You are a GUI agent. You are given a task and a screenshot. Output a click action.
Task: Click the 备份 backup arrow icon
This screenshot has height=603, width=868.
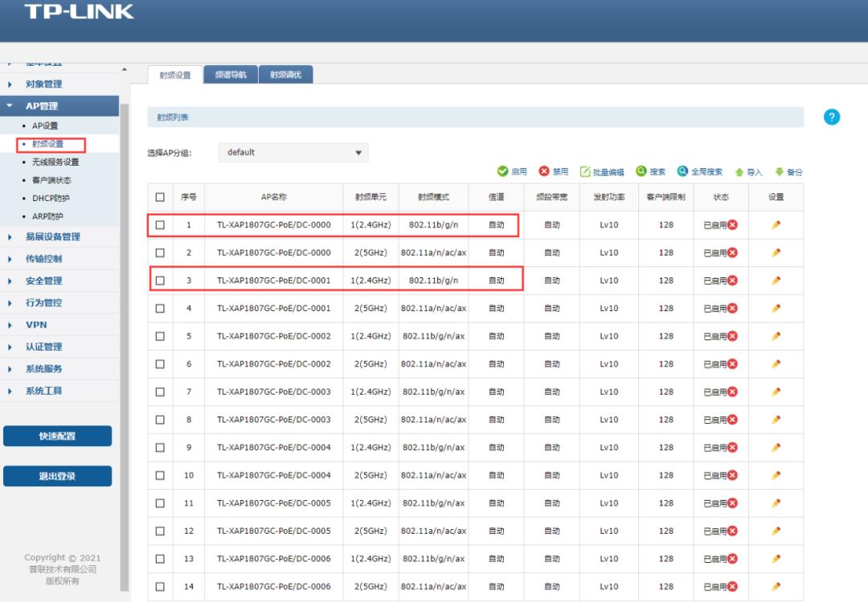point(779,172)
